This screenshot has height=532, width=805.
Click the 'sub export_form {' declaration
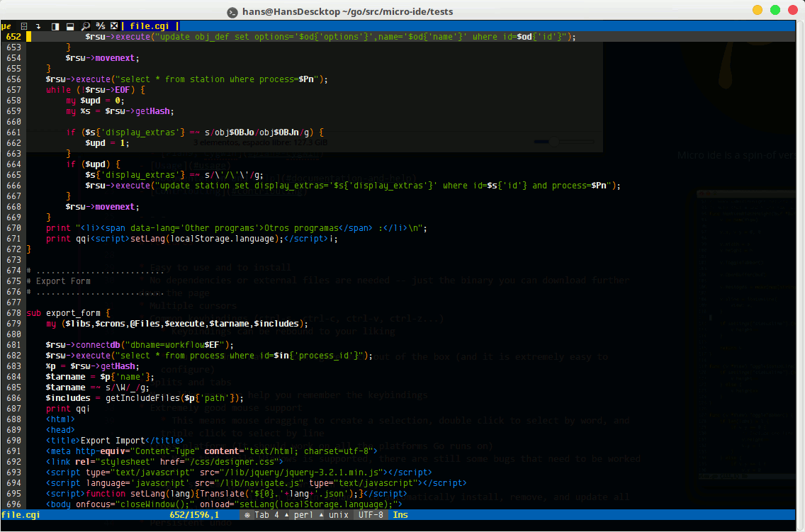[x=68, y=313]
